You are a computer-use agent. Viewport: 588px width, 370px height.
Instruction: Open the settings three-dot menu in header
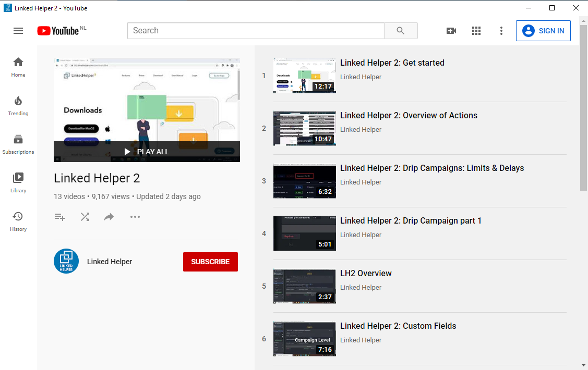point(501,31)
